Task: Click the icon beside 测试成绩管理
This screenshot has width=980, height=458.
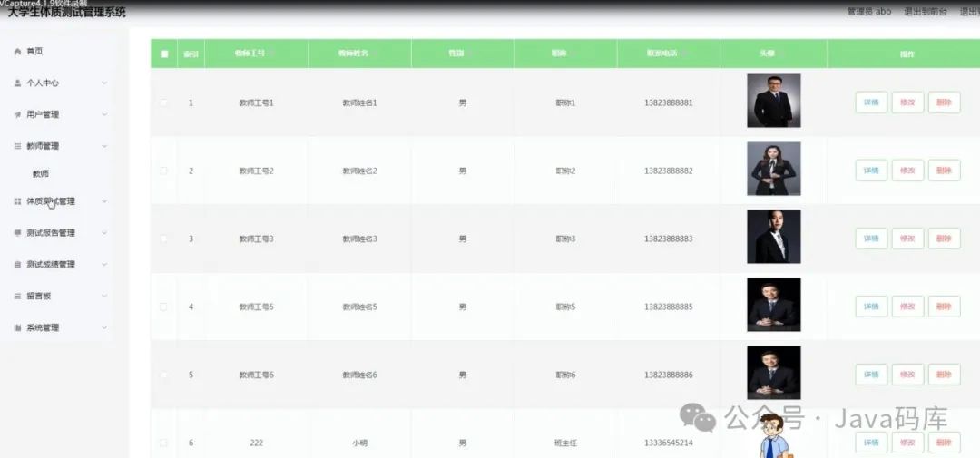Action: click(17, 265)
